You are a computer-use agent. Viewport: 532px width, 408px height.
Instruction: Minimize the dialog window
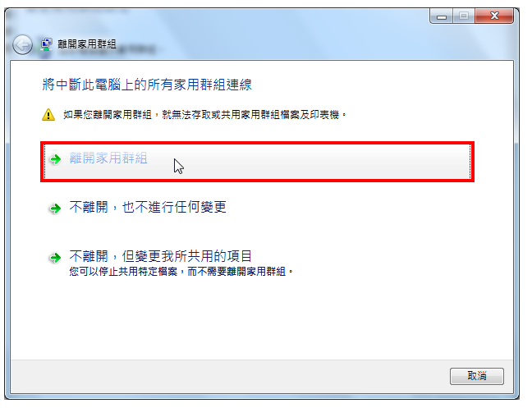[441, 16]
